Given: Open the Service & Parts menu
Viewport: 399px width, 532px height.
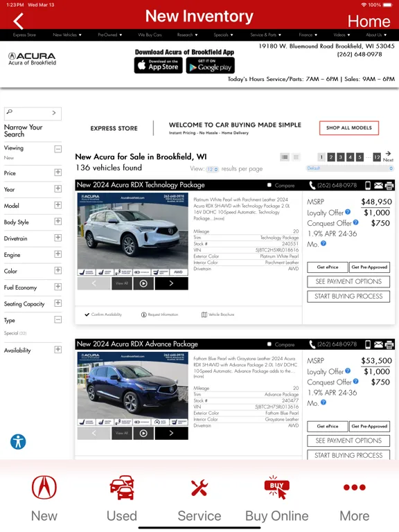Looking at the screenshot, I should 266,35.
